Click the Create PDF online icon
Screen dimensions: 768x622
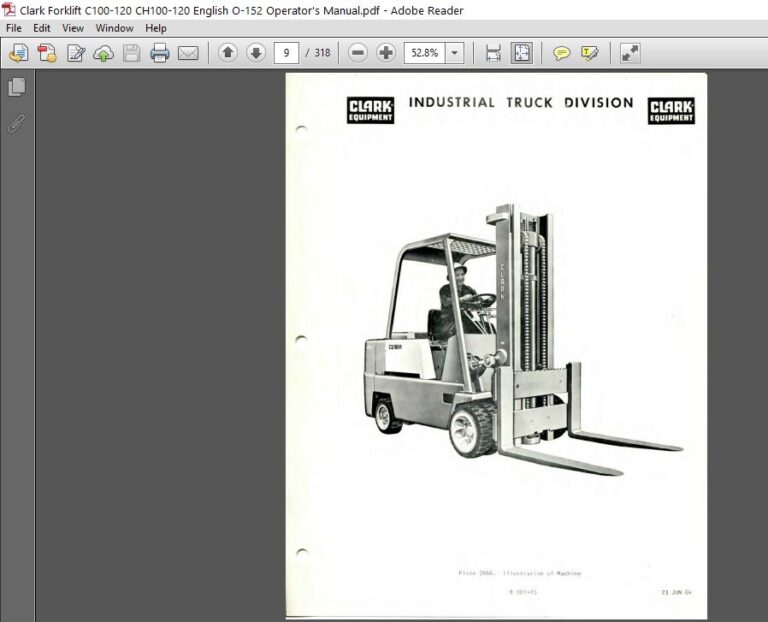(x=47, y=53)
